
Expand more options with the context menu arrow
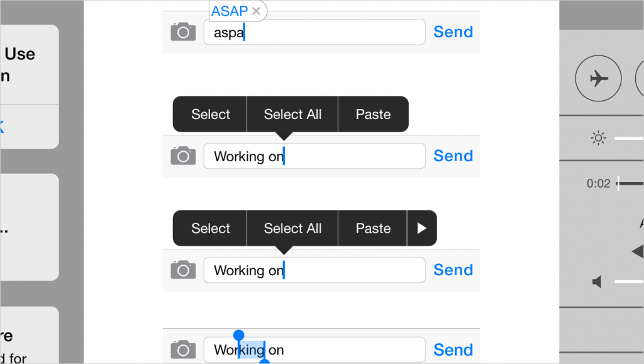(421, 228)
